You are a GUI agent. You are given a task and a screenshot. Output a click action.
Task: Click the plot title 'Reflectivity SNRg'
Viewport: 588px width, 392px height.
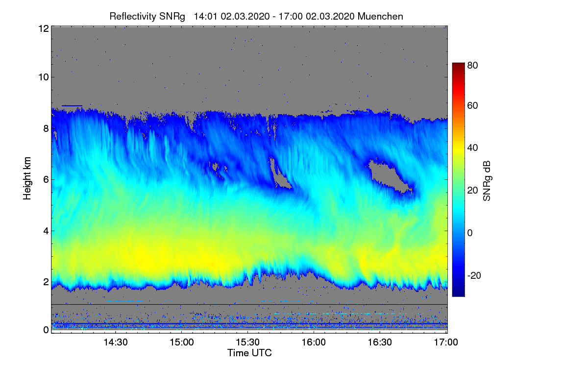pos(147,16)
